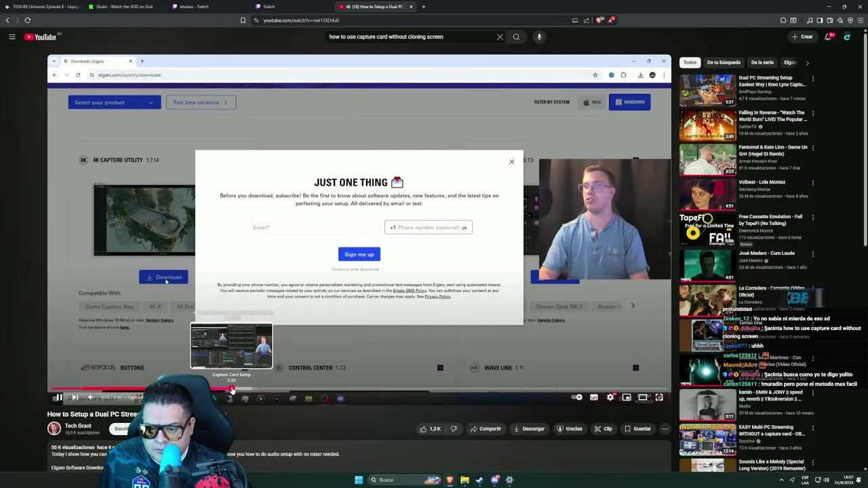Open the Brave Shields lion icon

point(599,20)
